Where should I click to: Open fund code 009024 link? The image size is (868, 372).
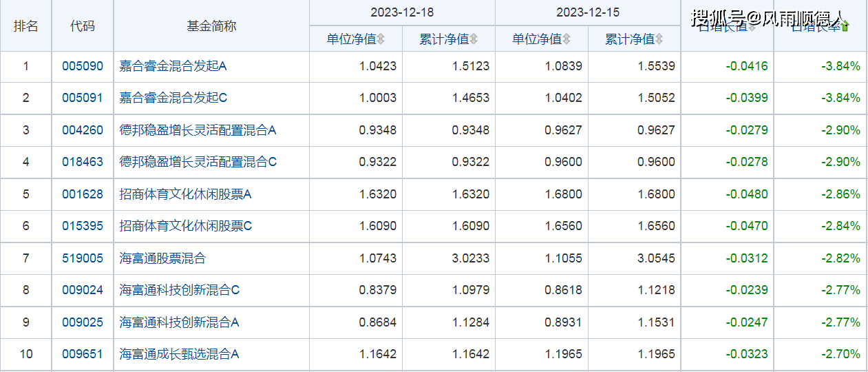83,290
